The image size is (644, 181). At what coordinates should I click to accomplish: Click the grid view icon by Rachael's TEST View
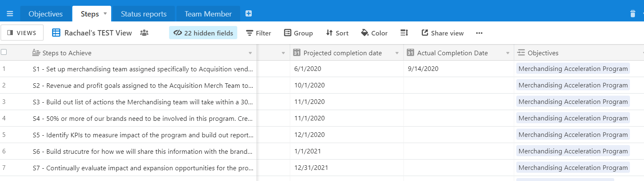tap(56, 33)
